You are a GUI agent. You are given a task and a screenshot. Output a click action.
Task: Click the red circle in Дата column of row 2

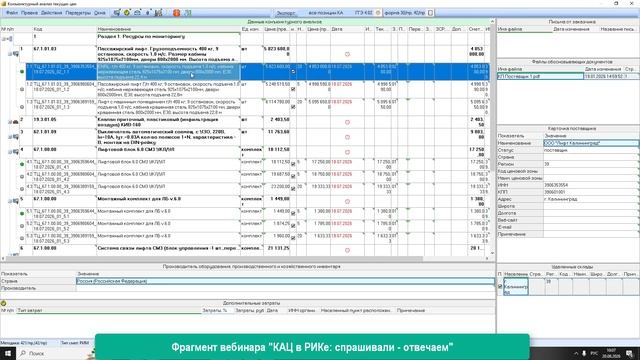point(347,122)
